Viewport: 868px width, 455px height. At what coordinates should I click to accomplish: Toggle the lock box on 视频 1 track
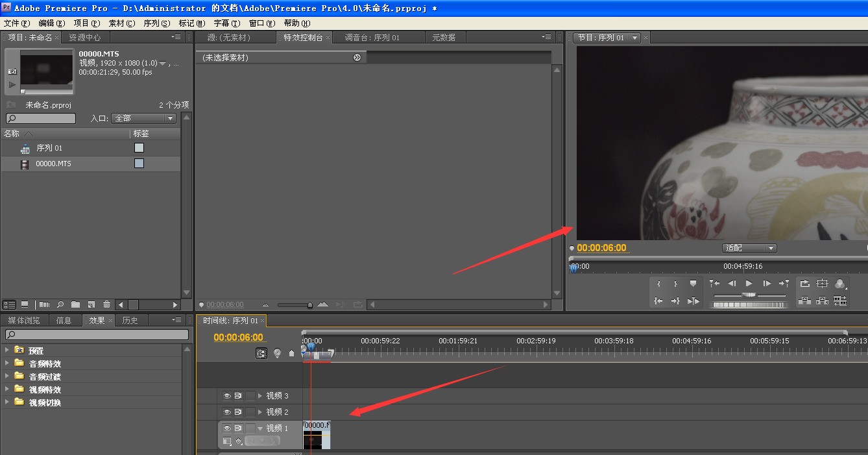250,428
